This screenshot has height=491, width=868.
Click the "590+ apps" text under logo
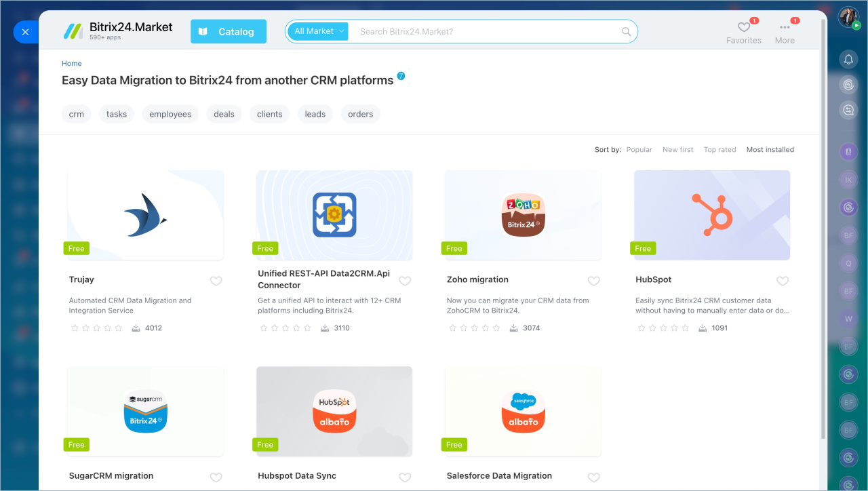pos(105,38)
